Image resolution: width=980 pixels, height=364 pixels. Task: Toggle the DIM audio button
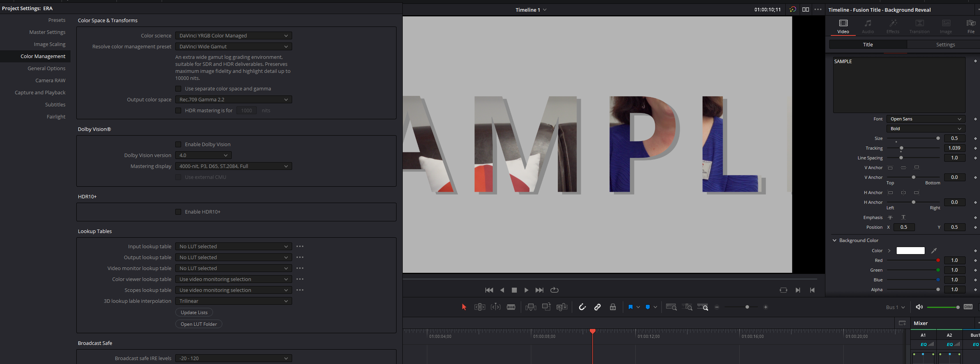(x=968, y=307)
